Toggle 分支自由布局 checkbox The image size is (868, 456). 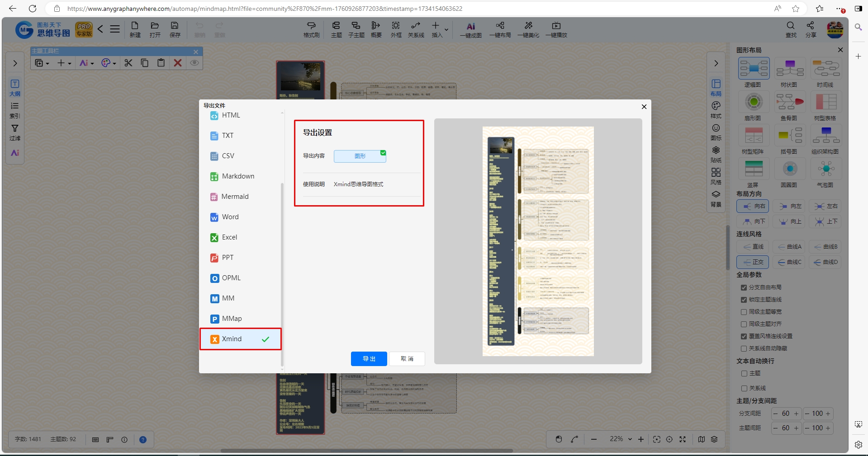pyautogui.click(x=744, y=287)
